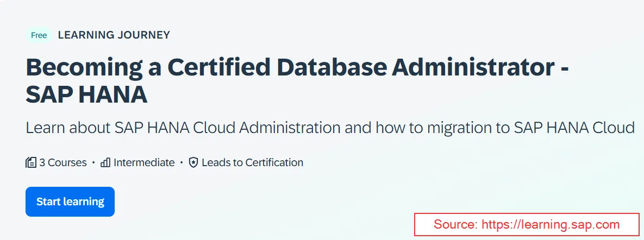Click the courses document icon
Viewport: 644px width, 240px height.
(31, 162)
